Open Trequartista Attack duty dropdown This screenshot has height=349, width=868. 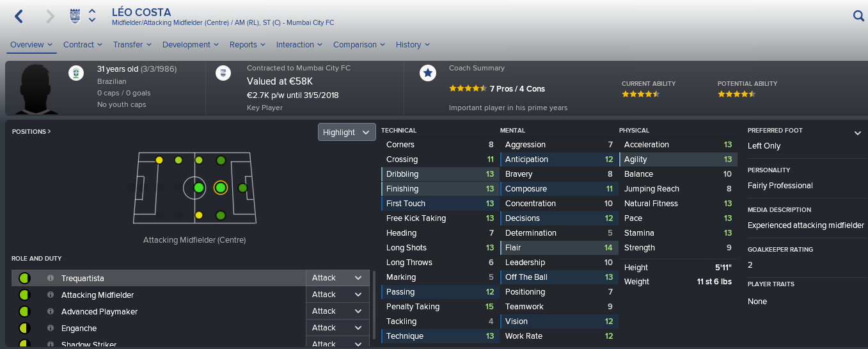338,278
